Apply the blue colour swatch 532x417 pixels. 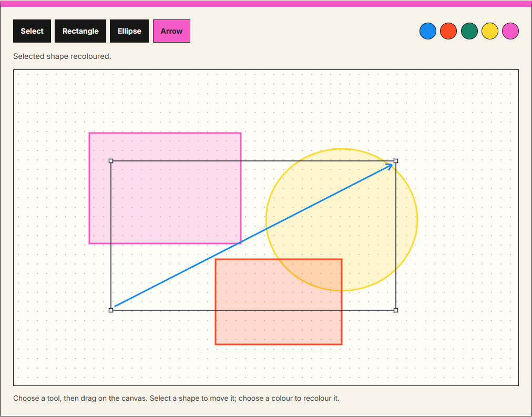tap(428, 31)
